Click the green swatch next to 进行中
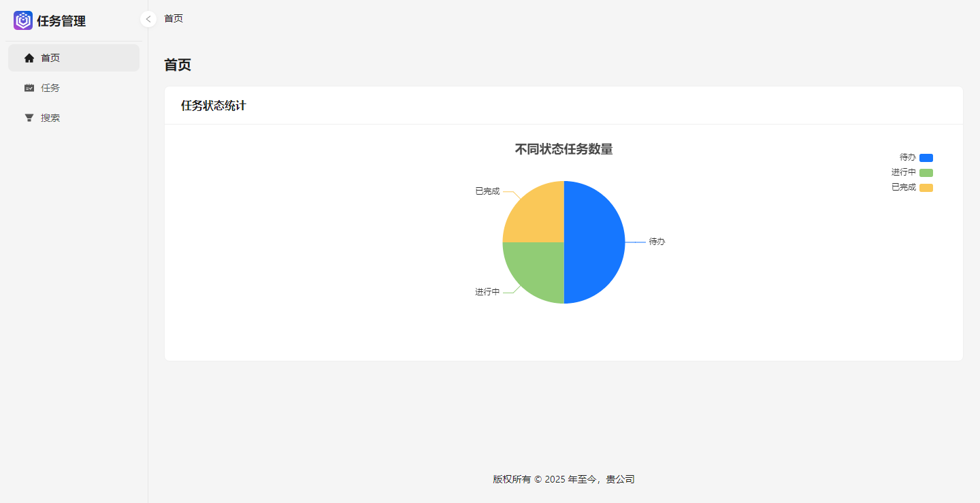 coord(926,172)
